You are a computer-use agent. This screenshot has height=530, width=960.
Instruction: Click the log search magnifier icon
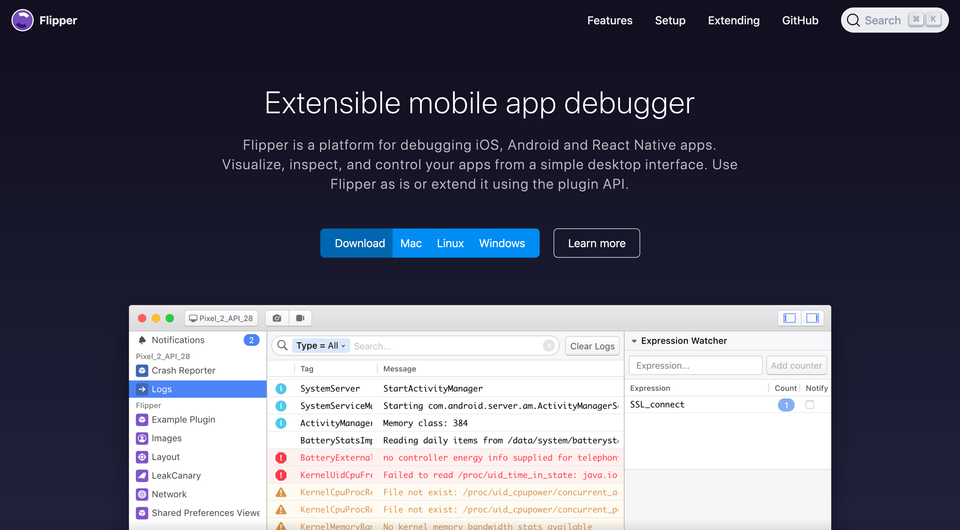(x=282, y=346)
